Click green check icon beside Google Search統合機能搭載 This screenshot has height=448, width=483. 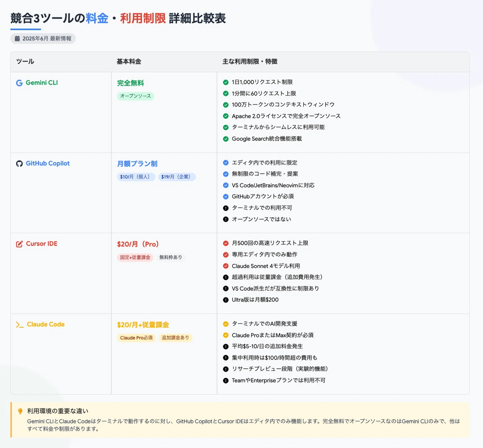[x=226, y=139]
